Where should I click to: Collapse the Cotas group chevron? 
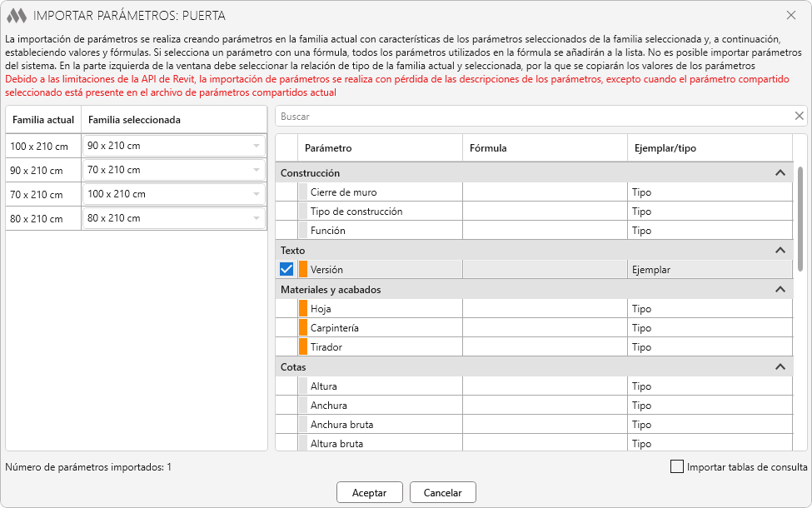(780, 367)
